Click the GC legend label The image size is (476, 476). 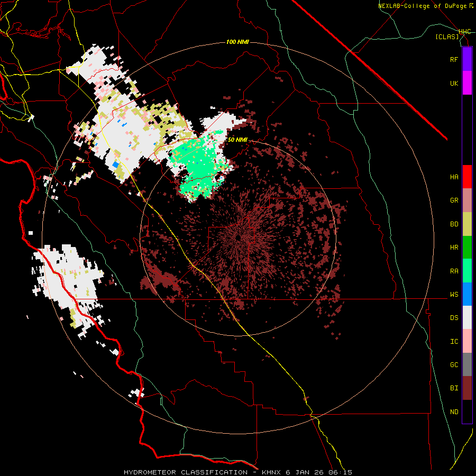click(x=454, y=365)
